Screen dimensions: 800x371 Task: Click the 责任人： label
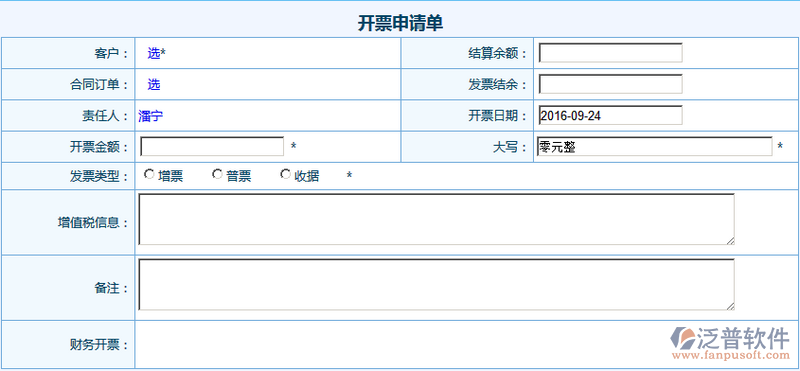[105, 116]
